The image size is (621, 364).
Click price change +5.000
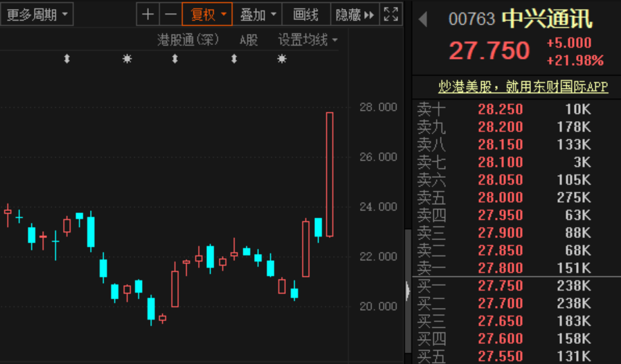[569, 43]
